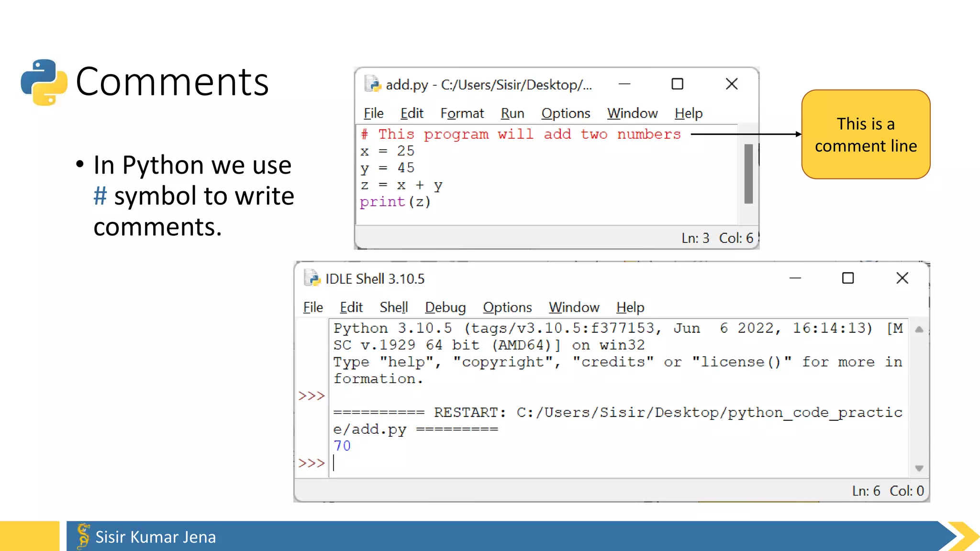The image size is (980, 551).
Task: Open Options menu in add.py editor
Action: click(566, 113)
